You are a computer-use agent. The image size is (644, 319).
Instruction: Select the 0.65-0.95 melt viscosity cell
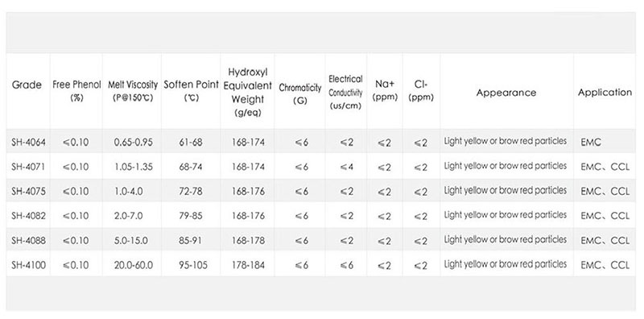(x=133, y=143)
